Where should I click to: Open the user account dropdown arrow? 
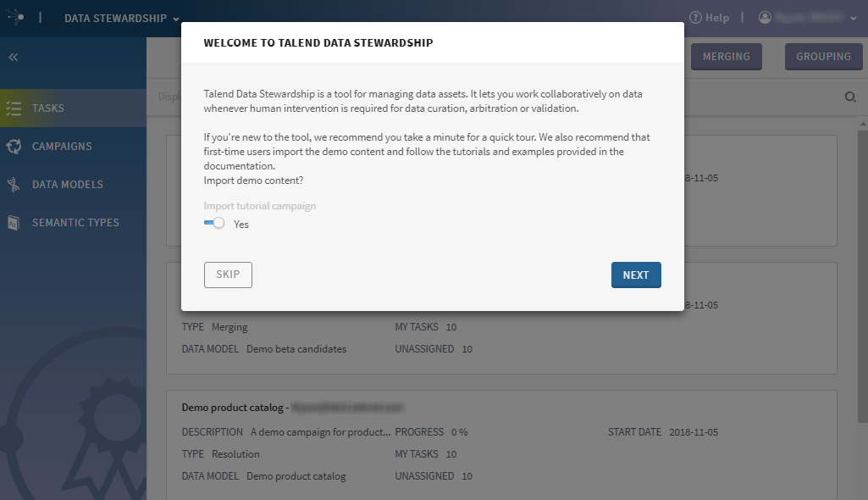(854, 18)
